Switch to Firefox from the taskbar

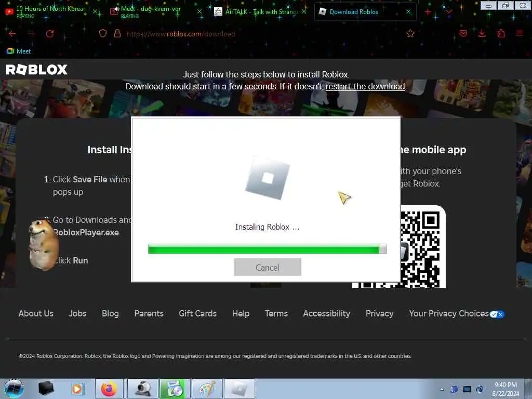[109, 389]
